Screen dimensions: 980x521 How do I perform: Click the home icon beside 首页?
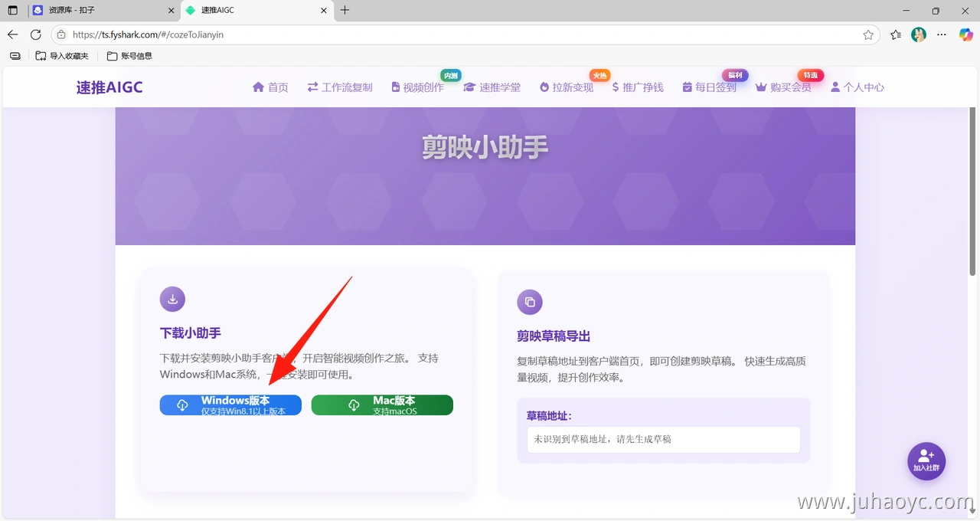pyautogui.click(x=258, y=87)
